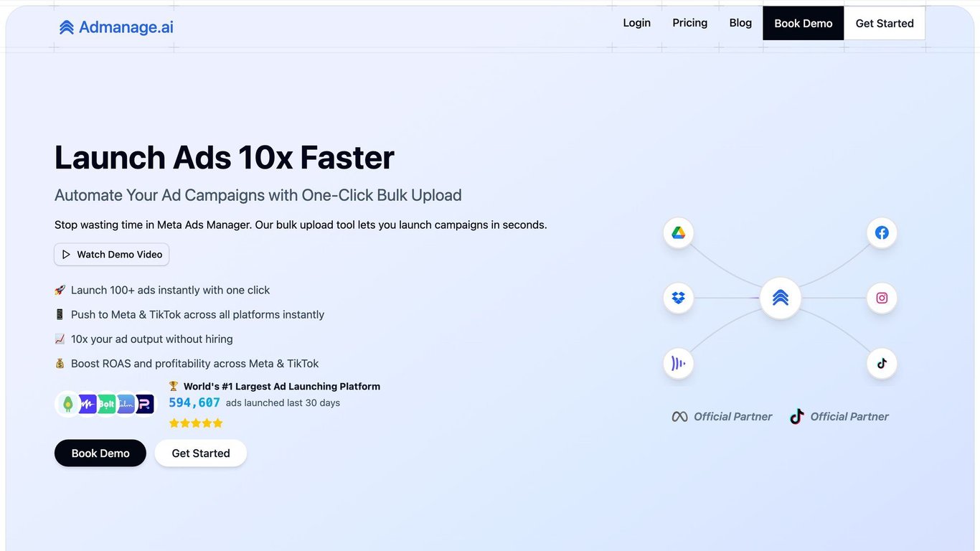This screenshot has height=551, width=980.
Task: Play the Watch Demo Video button
Action: (112, 255)
